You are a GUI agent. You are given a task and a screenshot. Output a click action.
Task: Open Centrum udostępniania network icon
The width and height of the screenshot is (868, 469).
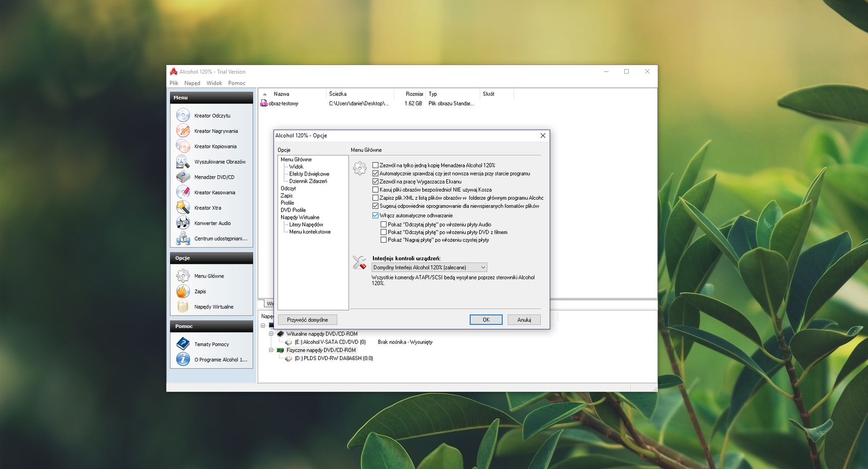point(183,239)
